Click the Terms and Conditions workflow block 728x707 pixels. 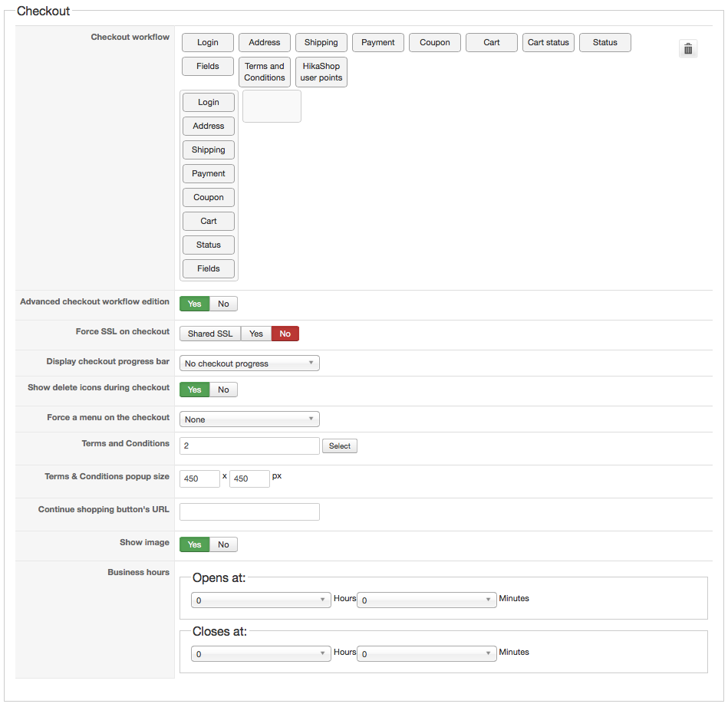coord(265,72)
